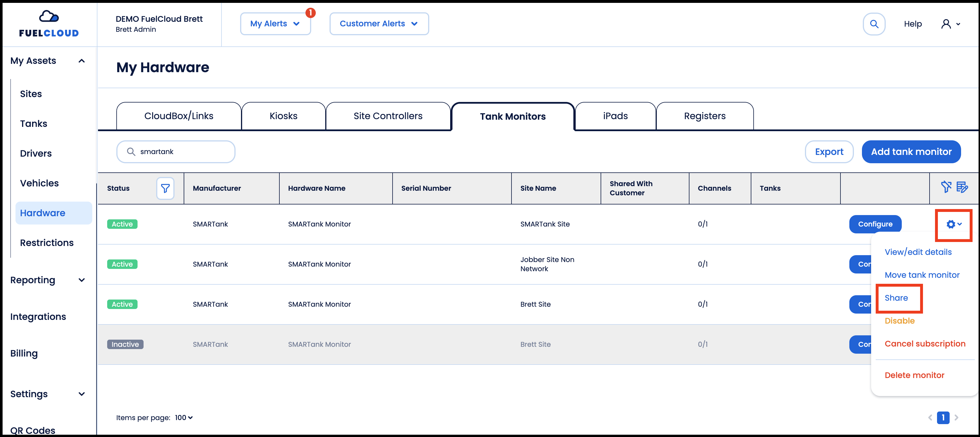Open the Registers tab
The image size is (980, 437).
click(705, 116)
